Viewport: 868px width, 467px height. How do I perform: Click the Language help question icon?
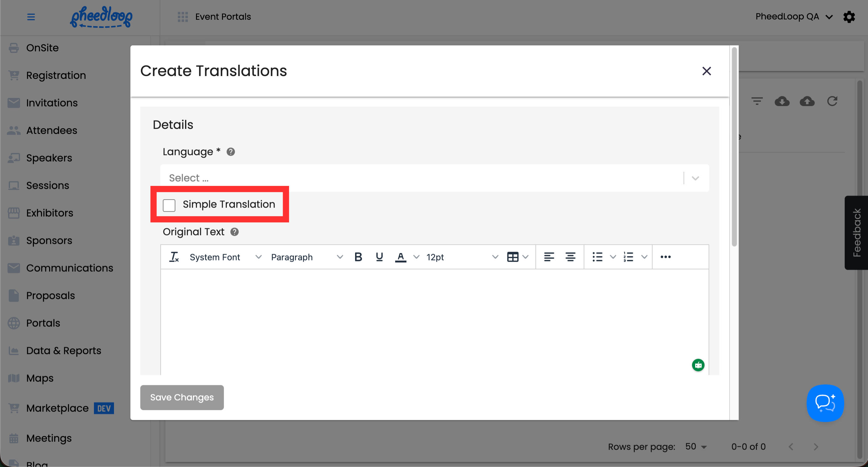[x=231, y=152]
